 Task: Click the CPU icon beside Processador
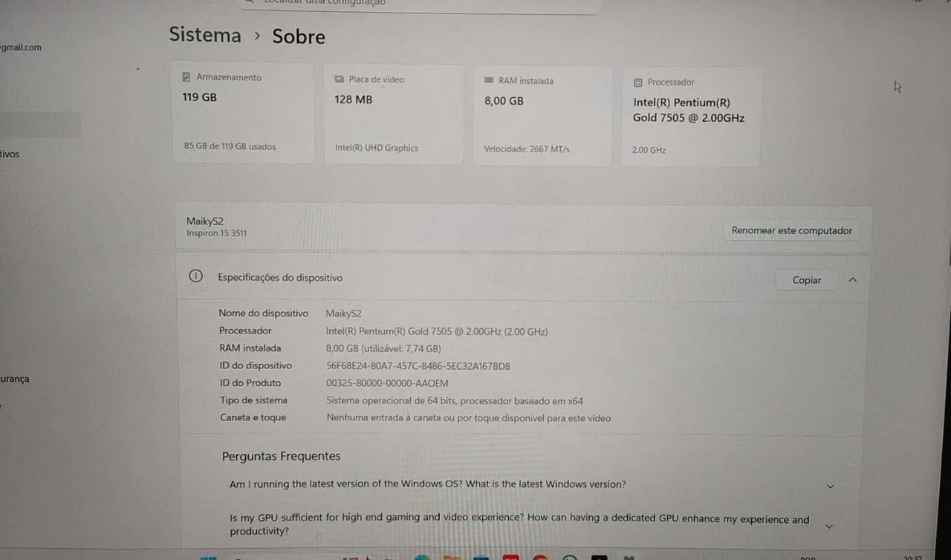point(638,82)
